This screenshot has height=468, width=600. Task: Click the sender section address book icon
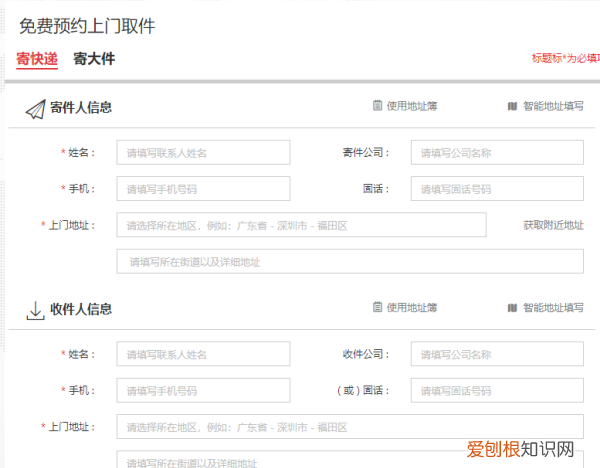tap(377, 105)
